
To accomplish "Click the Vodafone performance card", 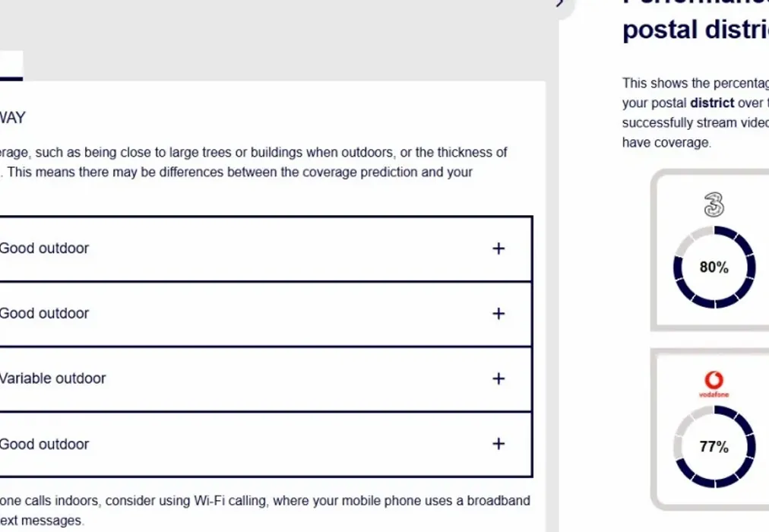I will pyautogui.click(x=710, y=429).
